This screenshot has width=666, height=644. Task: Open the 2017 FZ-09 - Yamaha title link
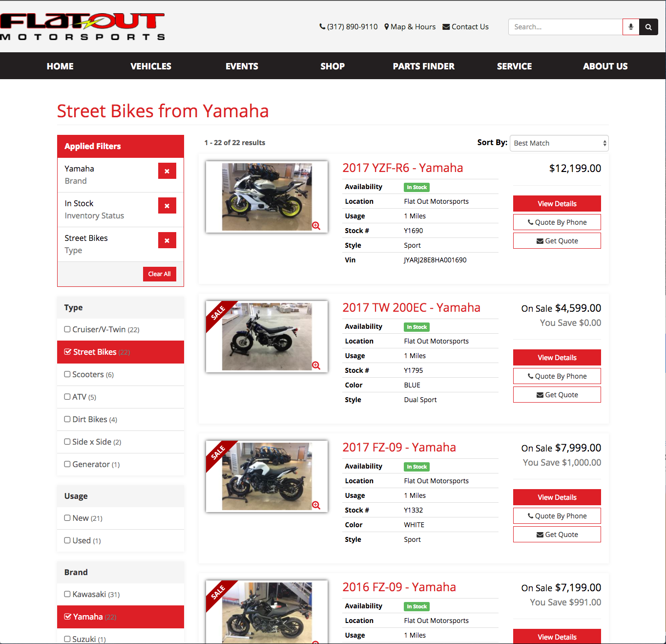pyautogui.click(x=399, y=448)
